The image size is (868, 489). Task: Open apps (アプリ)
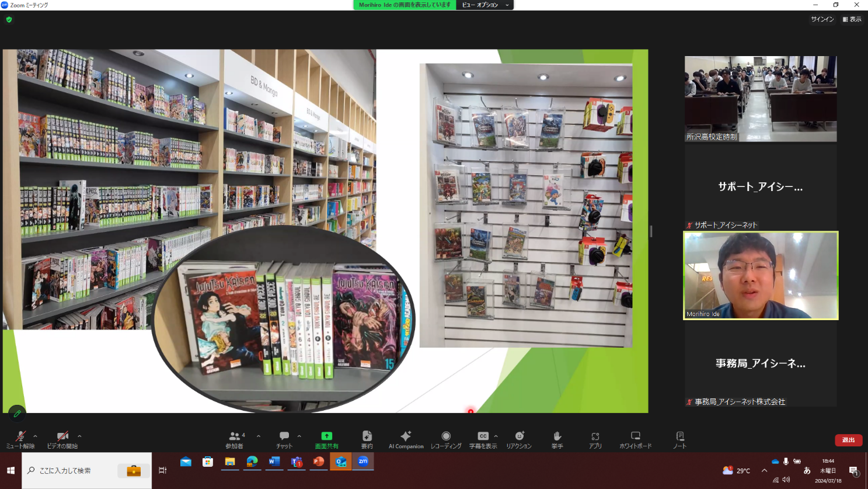(x=595, y=440)
